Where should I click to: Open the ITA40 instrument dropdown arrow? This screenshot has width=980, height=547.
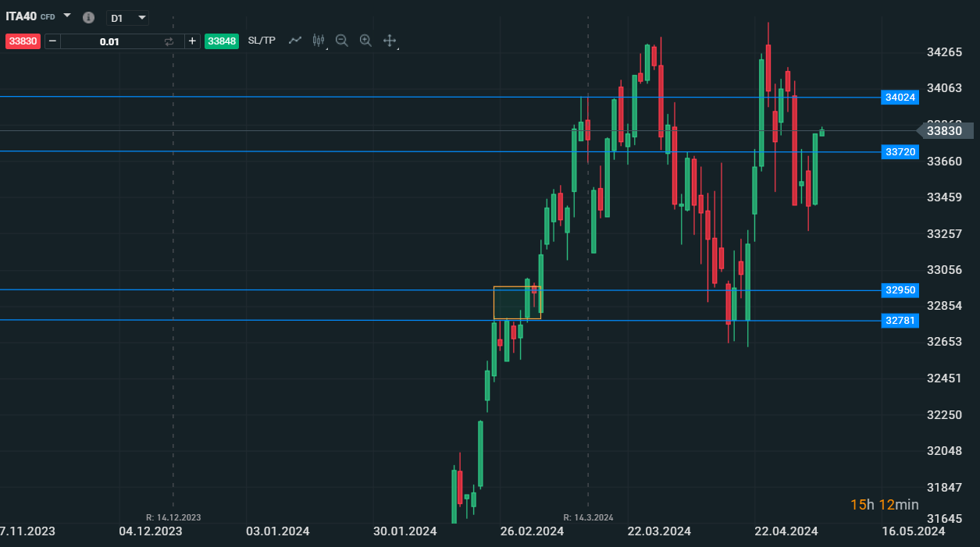pos(67,16)
